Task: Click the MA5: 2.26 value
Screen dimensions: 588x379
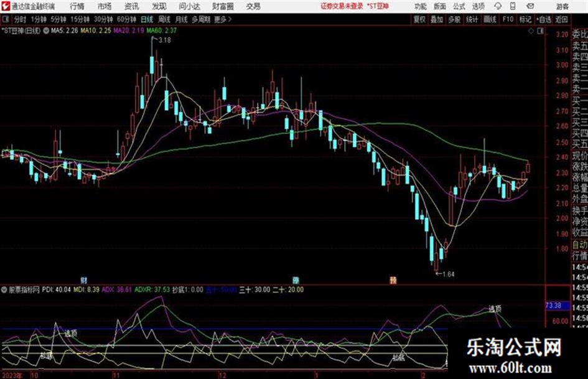Action: [x=64, y=30]
